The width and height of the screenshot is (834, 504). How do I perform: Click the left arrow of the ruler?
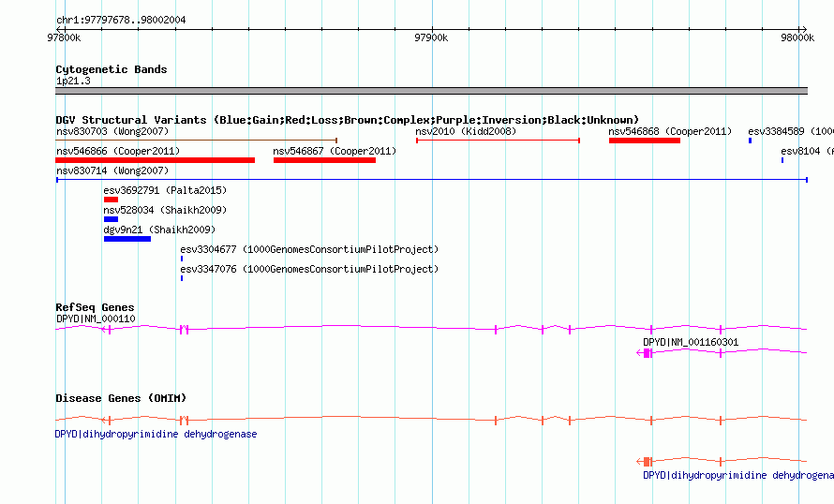tap(58, 30)
